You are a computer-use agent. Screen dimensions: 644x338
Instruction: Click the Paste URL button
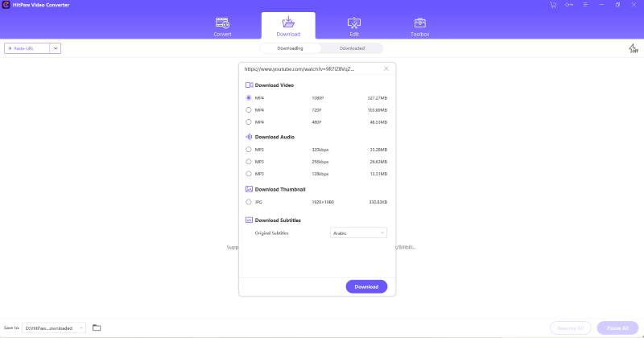coord(27,48)
